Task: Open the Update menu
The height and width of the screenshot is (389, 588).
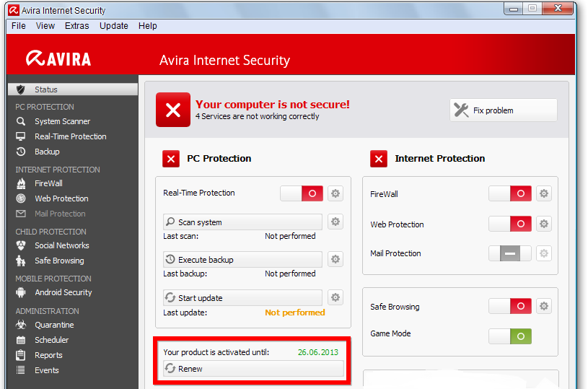Action: click(x=113, y=26)
